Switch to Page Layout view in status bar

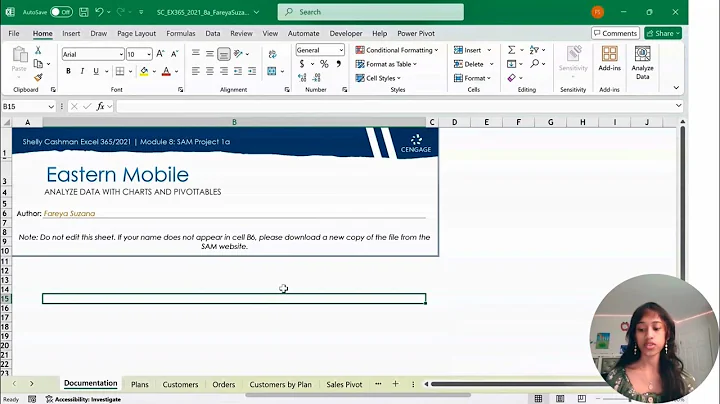click(x=560, y=398)
